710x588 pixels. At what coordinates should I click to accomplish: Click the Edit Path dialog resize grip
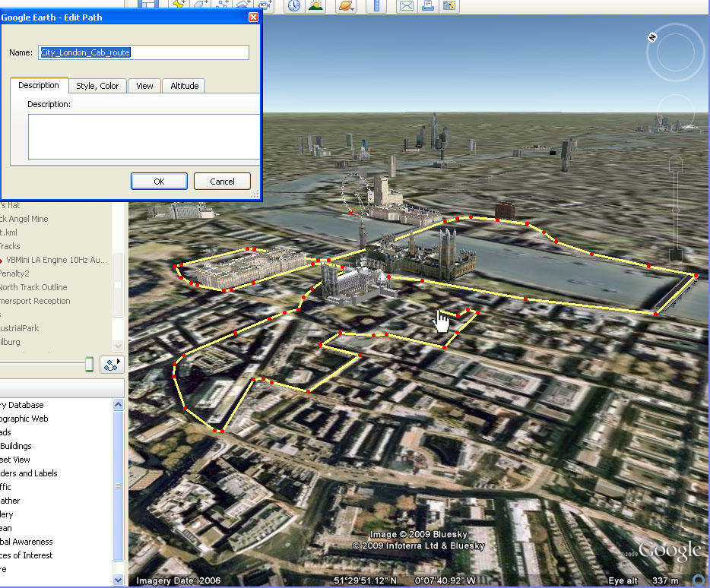click(255, 194)
